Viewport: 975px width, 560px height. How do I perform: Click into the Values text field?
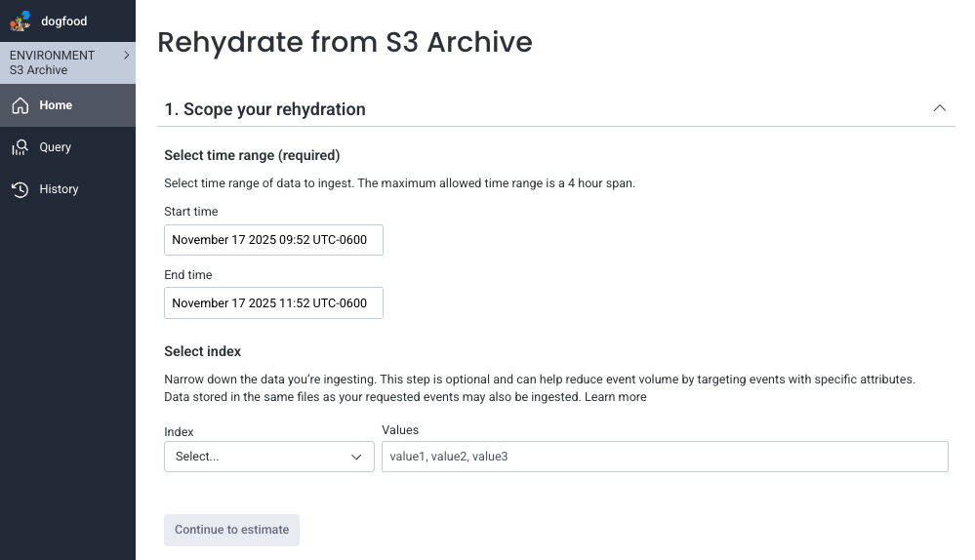point(664,457)
